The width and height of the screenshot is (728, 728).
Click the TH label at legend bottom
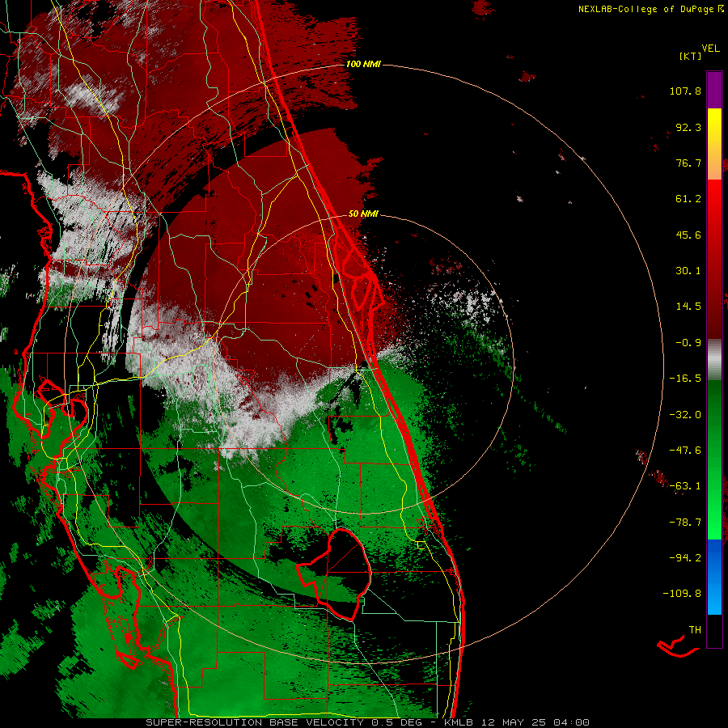point(695,629)
